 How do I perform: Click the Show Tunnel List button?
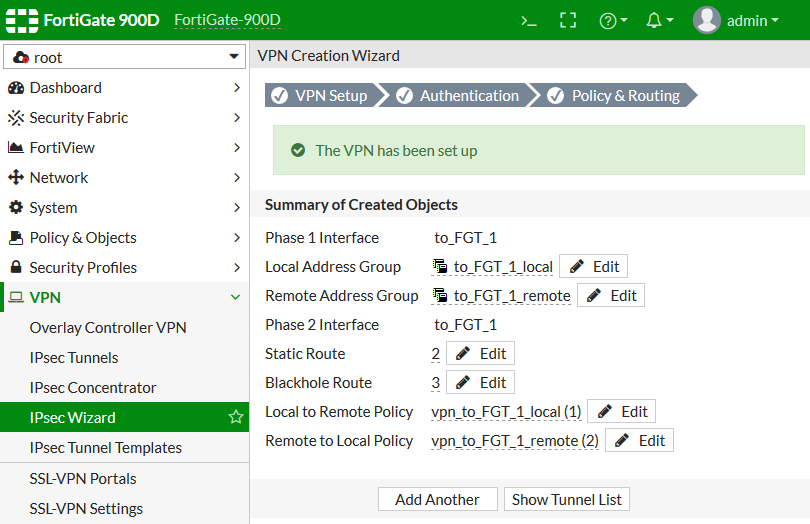[567, 499]
